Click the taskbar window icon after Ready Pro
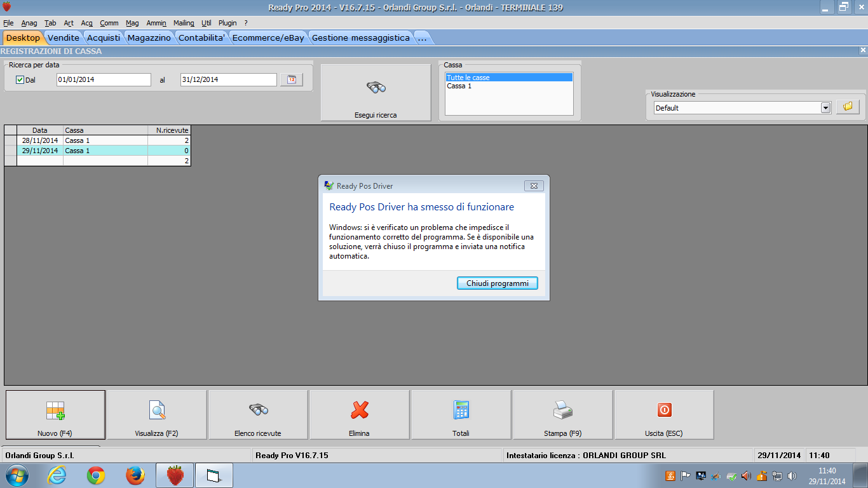This screenshot has width=868, height=488. (214, 475)
